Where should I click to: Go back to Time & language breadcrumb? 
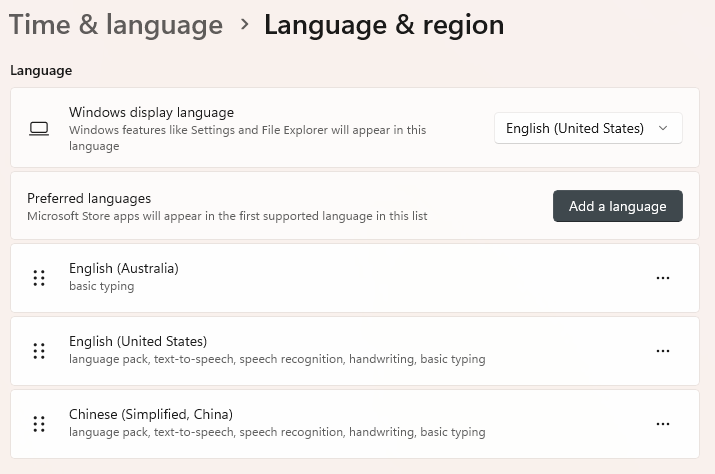pos(115,25)
